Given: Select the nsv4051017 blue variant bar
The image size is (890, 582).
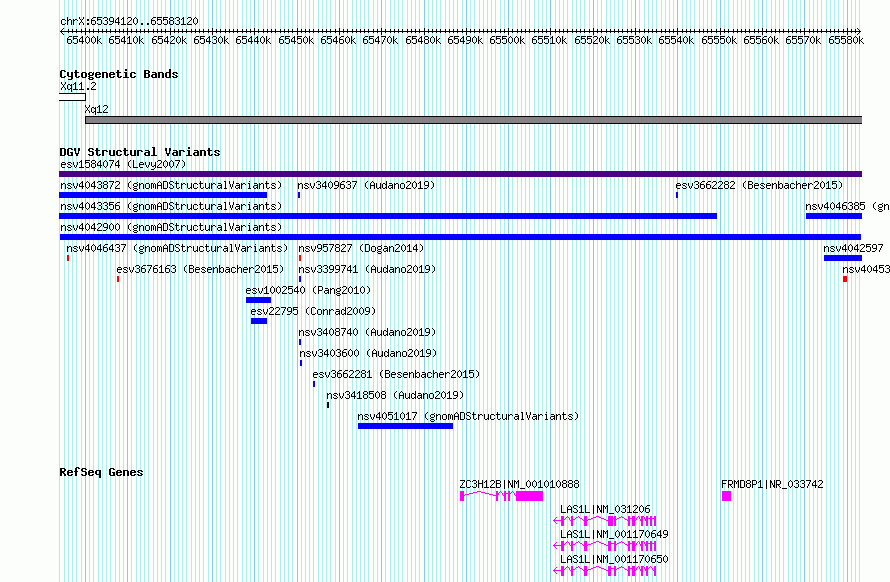Looking at the screenshot, I should tap(405, 426).
